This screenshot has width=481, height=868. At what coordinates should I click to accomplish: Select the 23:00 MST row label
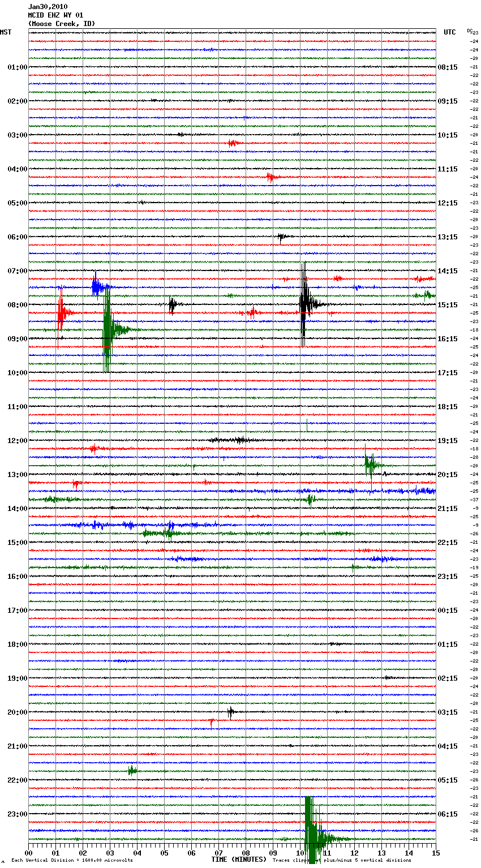tap(17, 814)
